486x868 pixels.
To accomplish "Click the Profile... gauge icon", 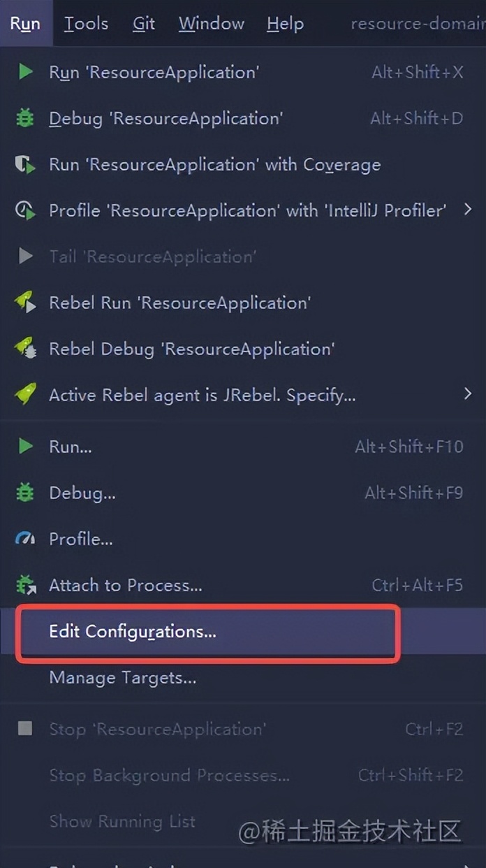I will [x=25, y=539].
